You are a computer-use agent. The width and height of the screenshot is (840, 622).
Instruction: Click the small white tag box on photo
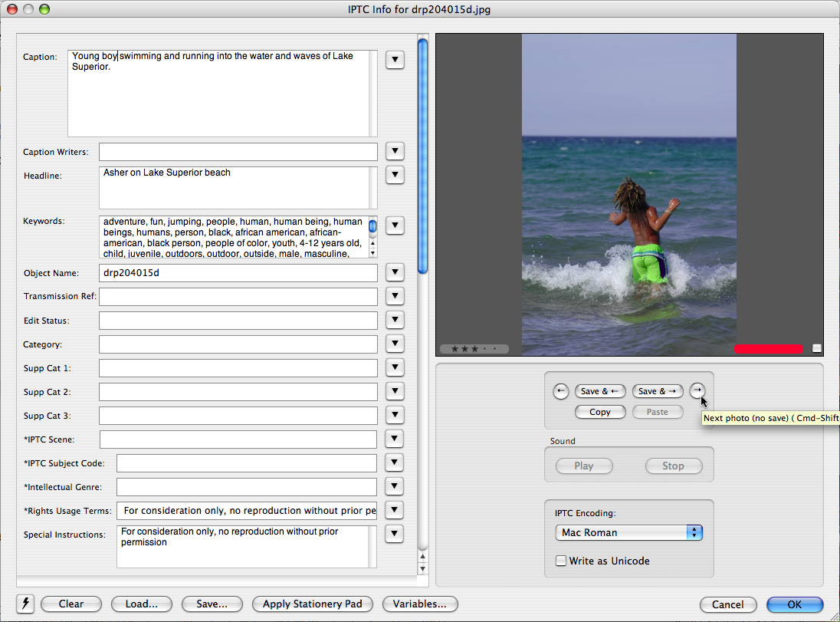(x=817, y=348)
